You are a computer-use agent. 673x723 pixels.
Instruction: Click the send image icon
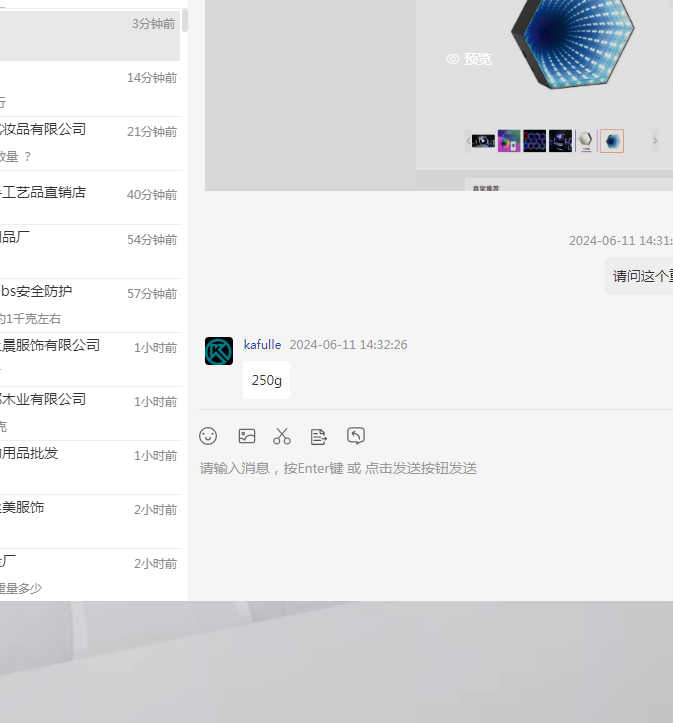[x=247, y=436]
